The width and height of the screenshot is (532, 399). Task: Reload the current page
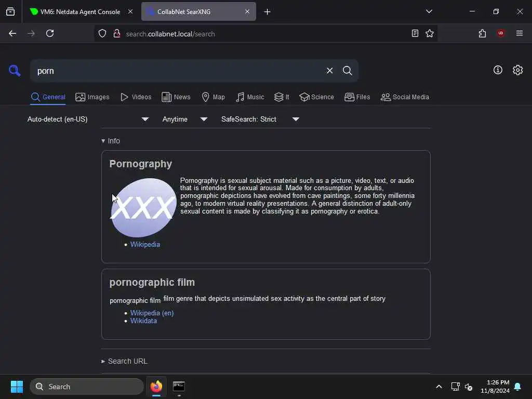coord(50,34)
